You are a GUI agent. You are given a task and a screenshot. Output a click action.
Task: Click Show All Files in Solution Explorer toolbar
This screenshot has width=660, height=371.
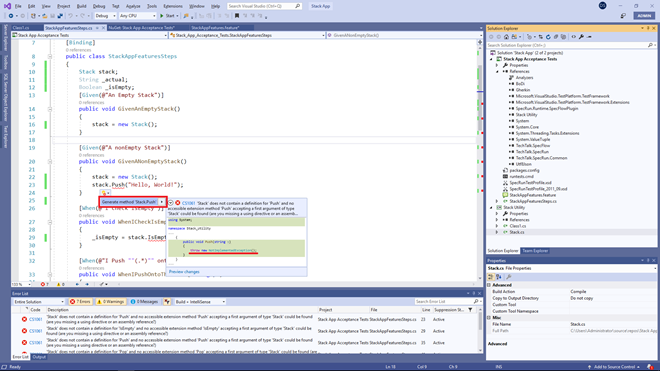[x=564, y=37]
